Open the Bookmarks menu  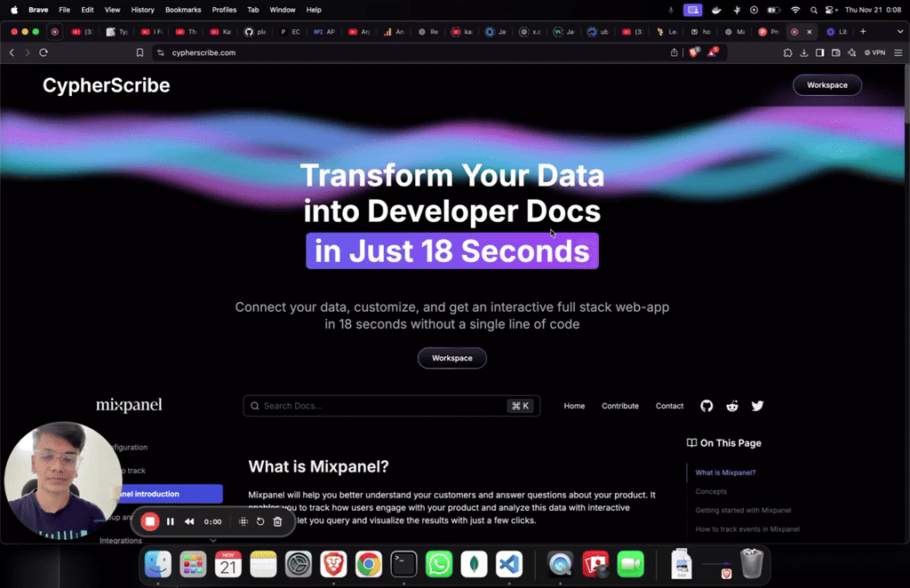[x=183, y=10]
